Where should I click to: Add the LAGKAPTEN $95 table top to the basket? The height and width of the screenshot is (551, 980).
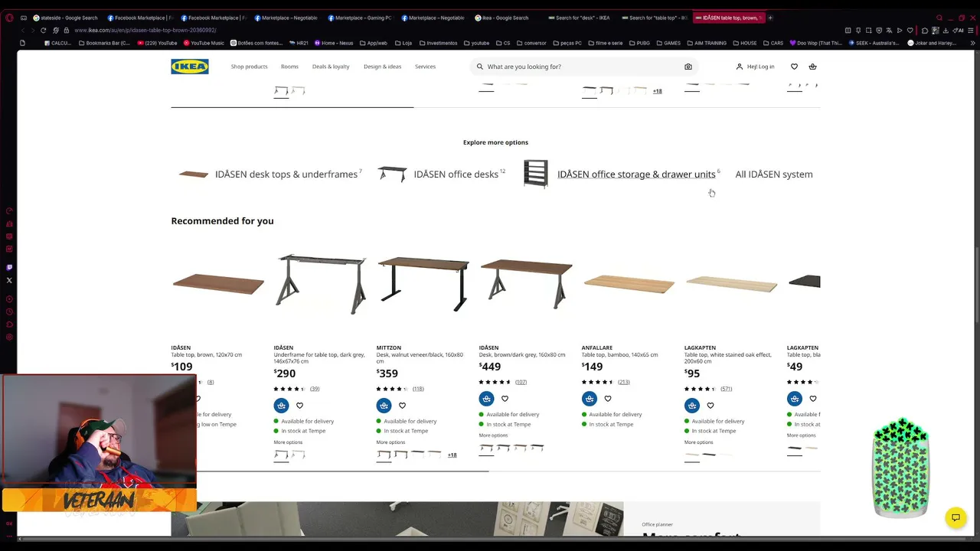tap(692, 406)
